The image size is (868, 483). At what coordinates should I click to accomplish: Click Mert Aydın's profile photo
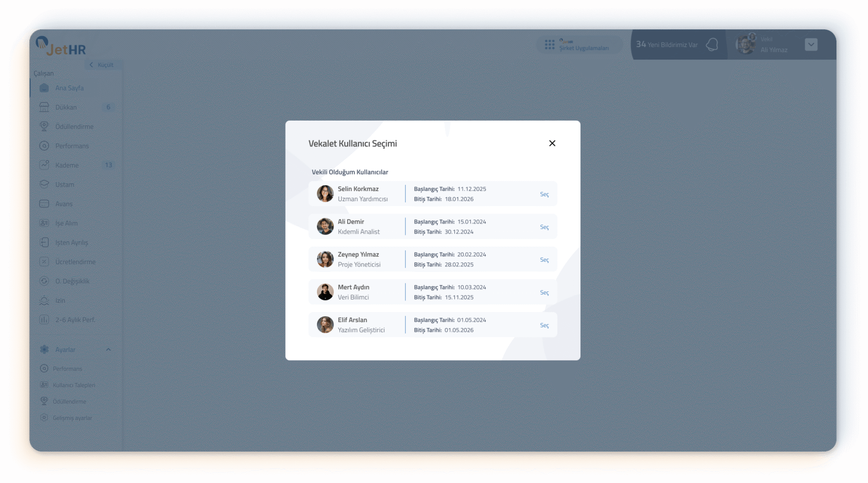325,292
